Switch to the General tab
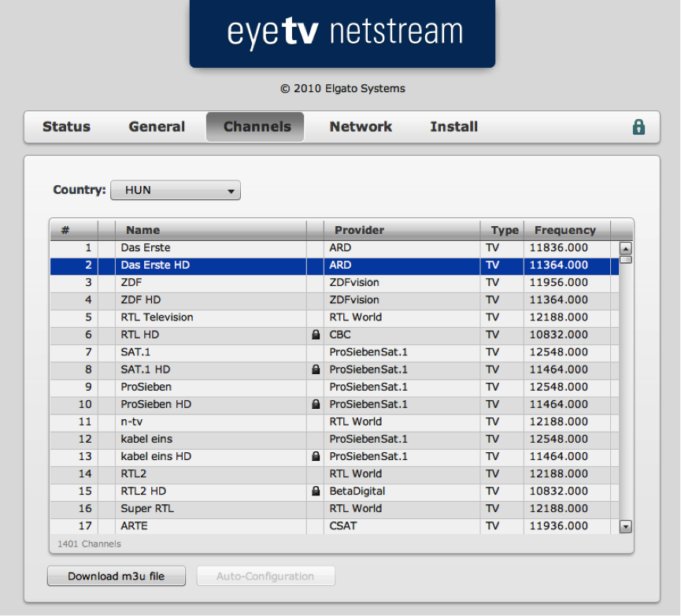The height and width of the screenshot is (616, 681). tap(157, 127)
